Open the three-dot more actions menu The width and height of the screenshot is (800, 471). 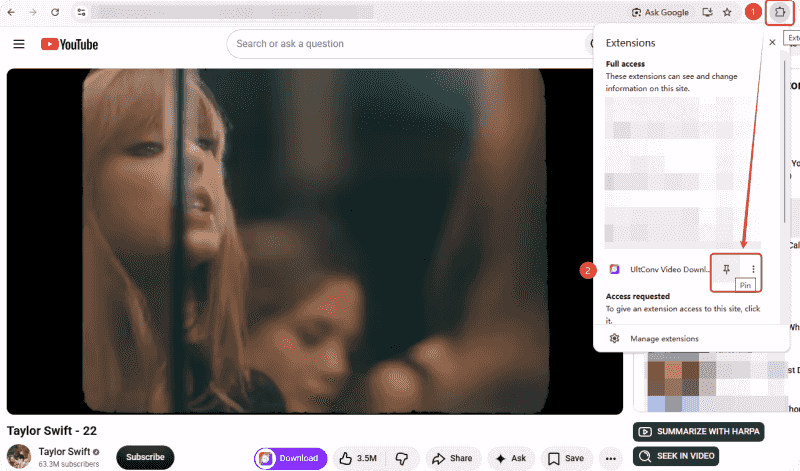611,458
